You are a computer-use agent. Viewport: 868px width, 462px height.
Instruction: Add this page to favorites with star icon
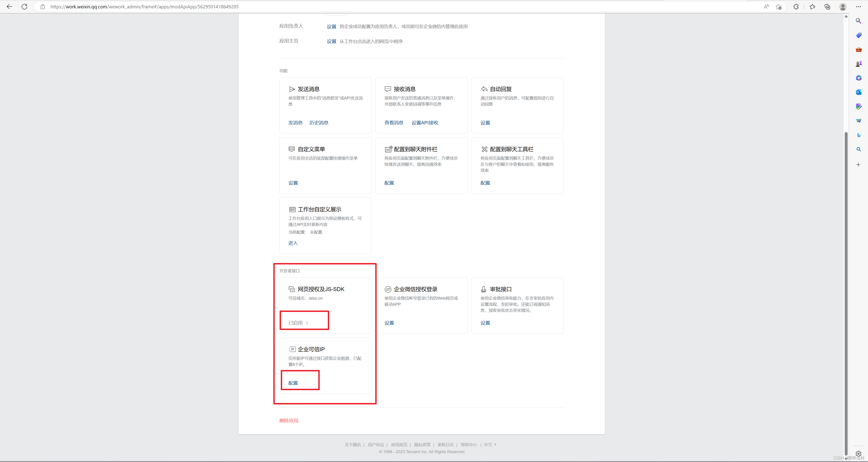pos(778,6)
